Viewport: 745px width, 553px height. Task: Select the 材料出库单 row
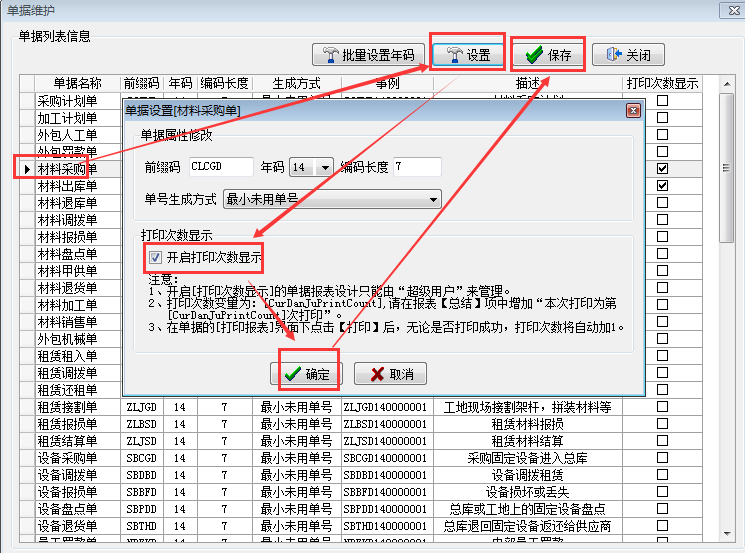pyautogui.click(x=68, y=186)
